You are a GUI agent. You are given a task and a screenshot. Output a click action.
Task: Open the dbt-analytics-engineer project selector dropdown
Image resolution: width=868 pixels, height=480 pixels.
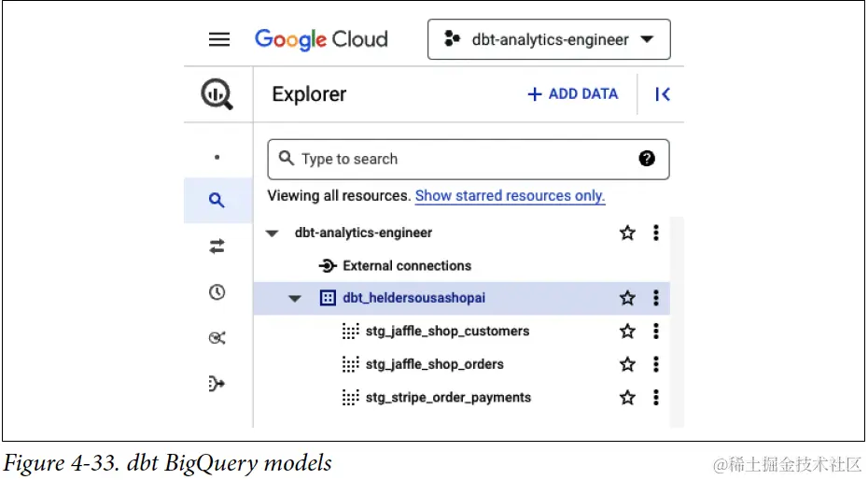coord(549,39)
